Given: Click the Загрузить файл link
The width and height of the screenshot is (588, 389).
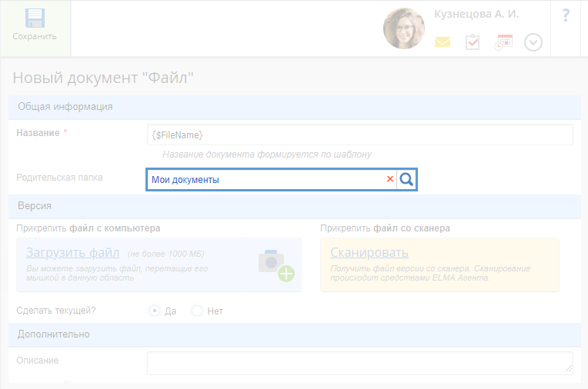Looking at the screenshot, I should coord(72,252).
